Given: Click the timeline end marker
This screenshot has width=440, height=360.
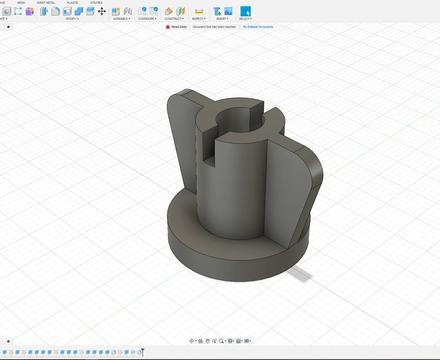Looking at the screenshot, I should coord(142,352).
